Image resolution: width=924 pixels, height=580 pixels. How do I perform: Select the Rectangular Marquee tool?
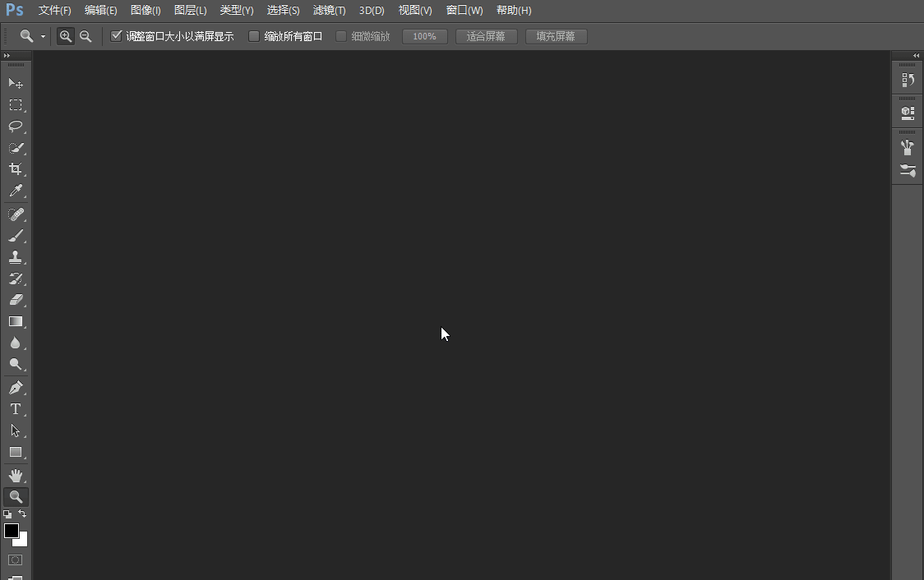[x=15, y=105]
